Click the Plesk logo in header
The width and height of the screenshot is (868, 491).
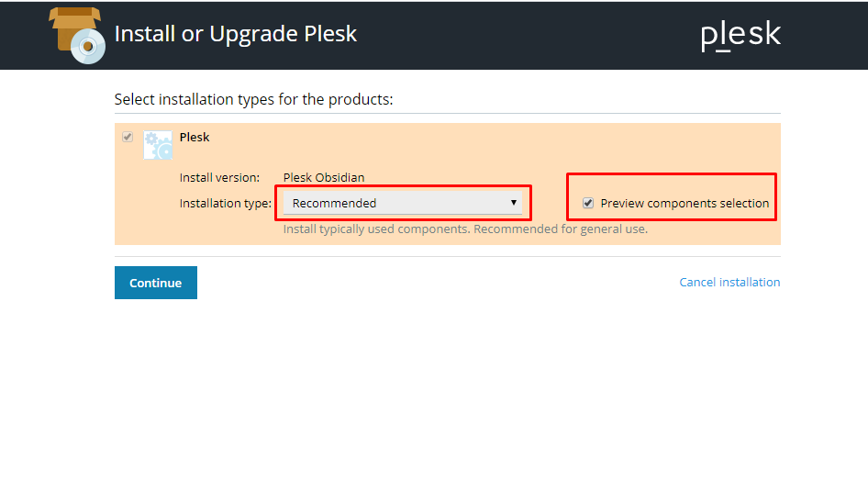tap(740, 36)
